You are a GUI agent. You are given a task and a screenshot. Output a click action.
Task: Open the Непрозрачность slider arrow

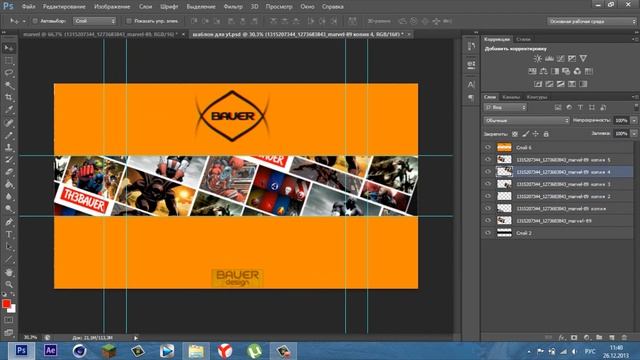(634, 120)
